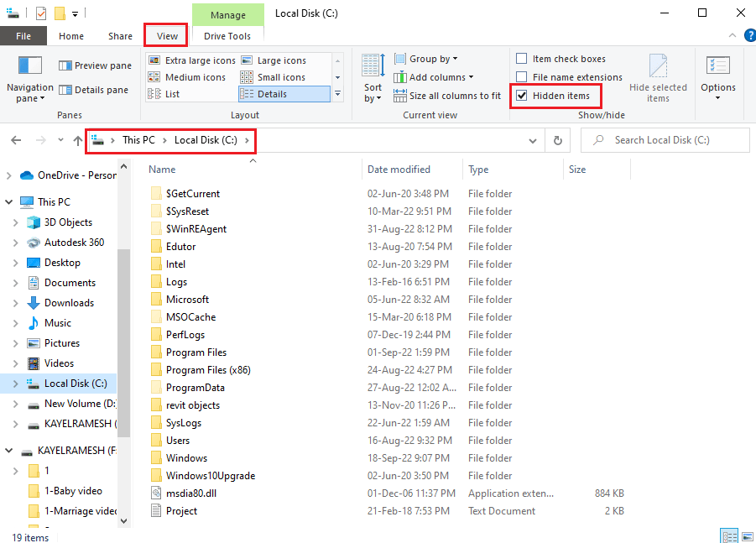Select Desktop in navigation pane
The width and height of the screenshot is (756, 543).
tap(62, 263)
